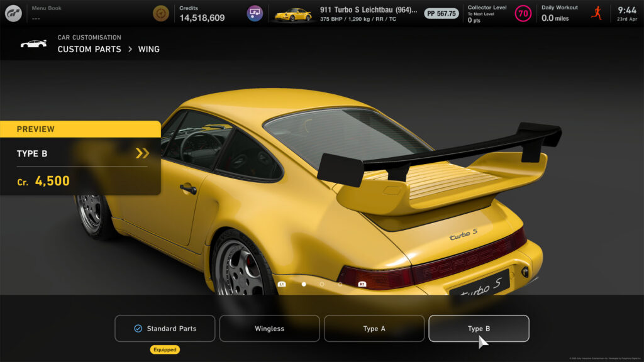Viewport: 644px width, 362px height.
Task: Click the breadcrumb chevron separator
Action: pyautogui.click(x=130, y=49)
